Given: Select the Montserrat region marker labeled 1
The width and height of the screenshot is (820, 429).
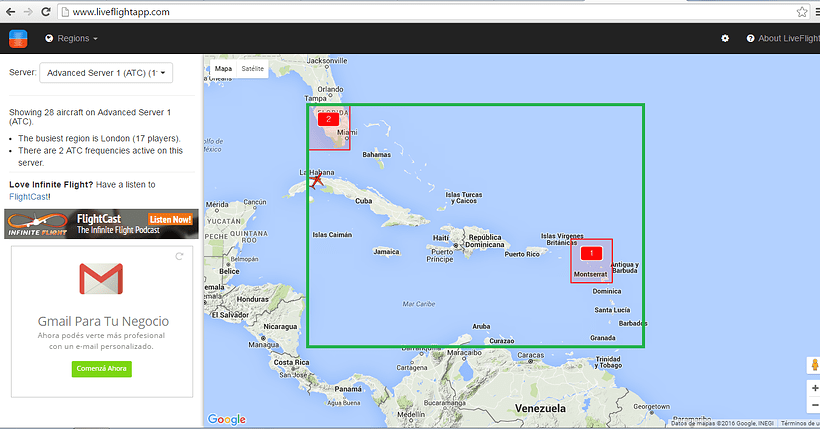Looking at the screenshot, I should [x=591, y=253].
